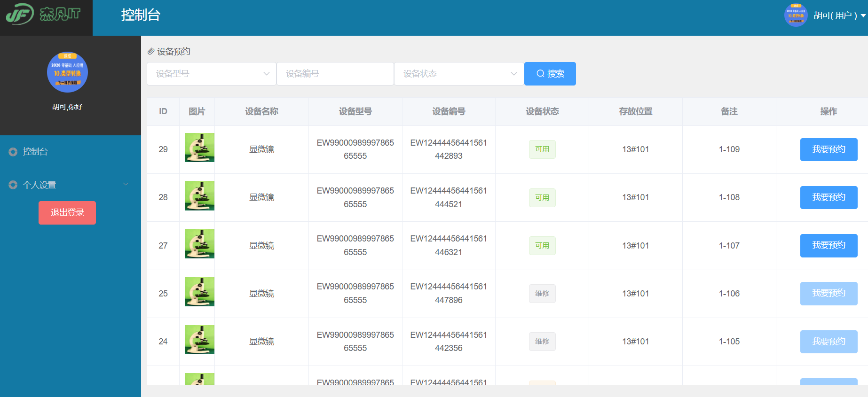Open the 设备型号 dropdown
Image resolution: width=868 pixels, height=397 pixels.
(212, 74)
